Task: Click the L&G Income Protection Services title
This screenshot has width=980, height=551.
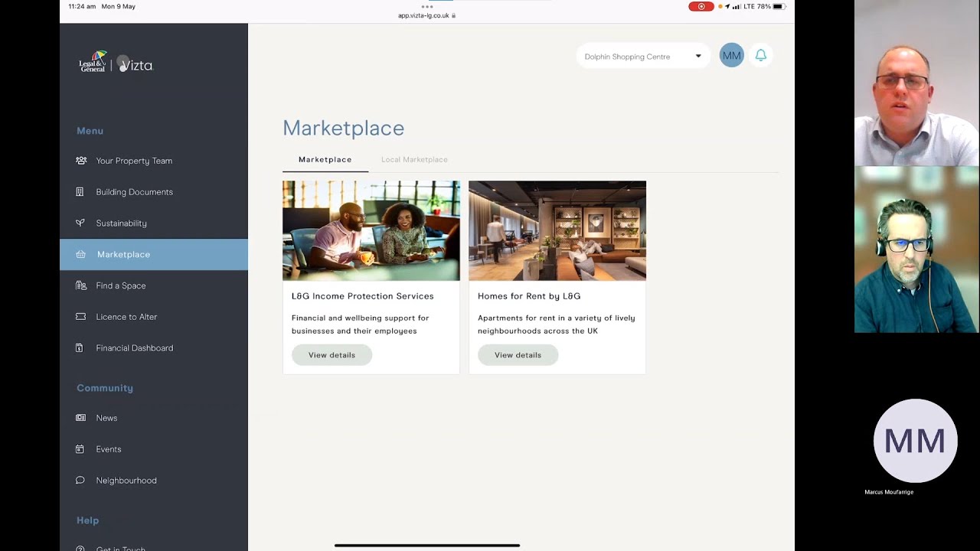Action: point(363,296)
